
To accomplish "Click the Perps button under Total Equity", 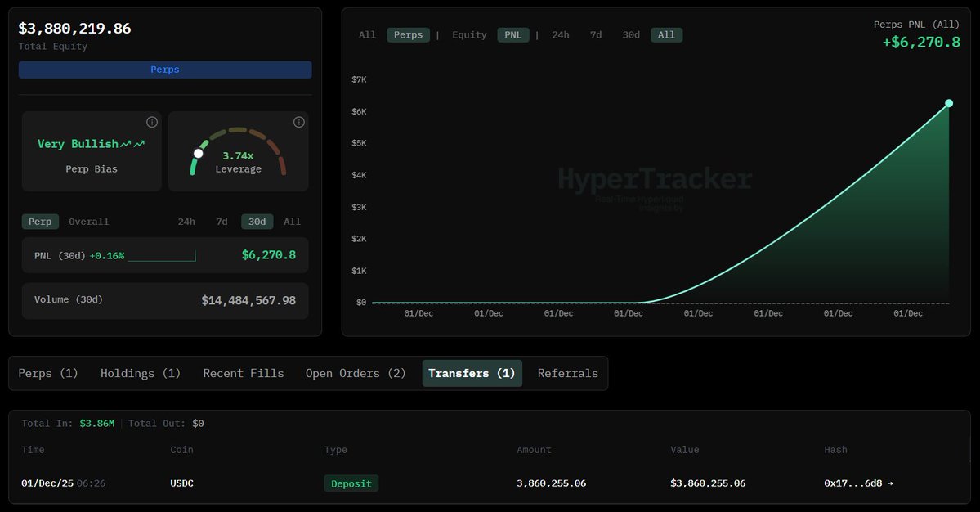I will pos(165,70).
